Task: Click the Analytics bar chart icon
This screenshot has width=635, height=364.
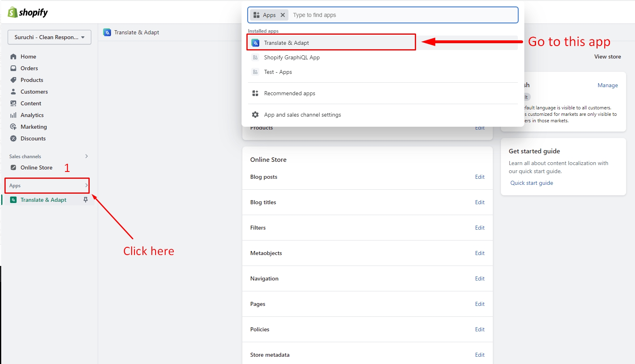Action: point(13,115)
